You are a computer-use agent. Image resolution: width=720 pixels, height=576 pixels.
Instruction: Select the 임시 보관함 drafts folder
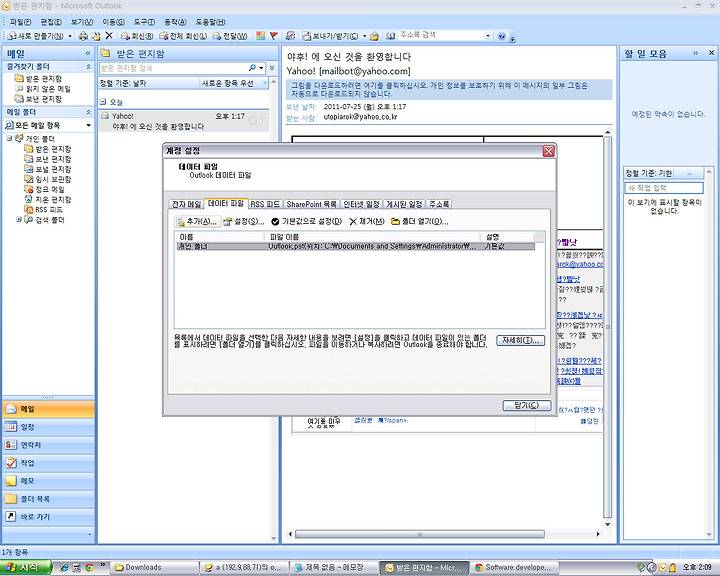point(48,179)
